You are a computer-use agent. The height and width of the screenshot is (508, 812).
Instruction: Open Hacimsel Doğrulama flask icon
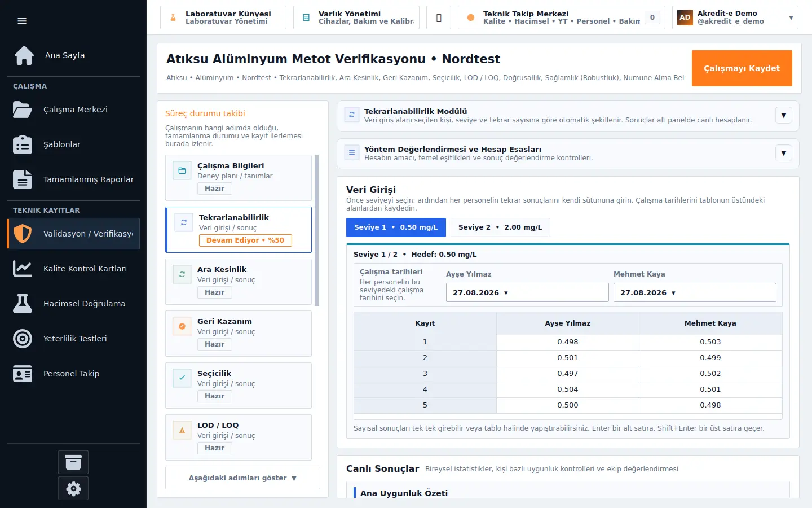coord(23,304)
